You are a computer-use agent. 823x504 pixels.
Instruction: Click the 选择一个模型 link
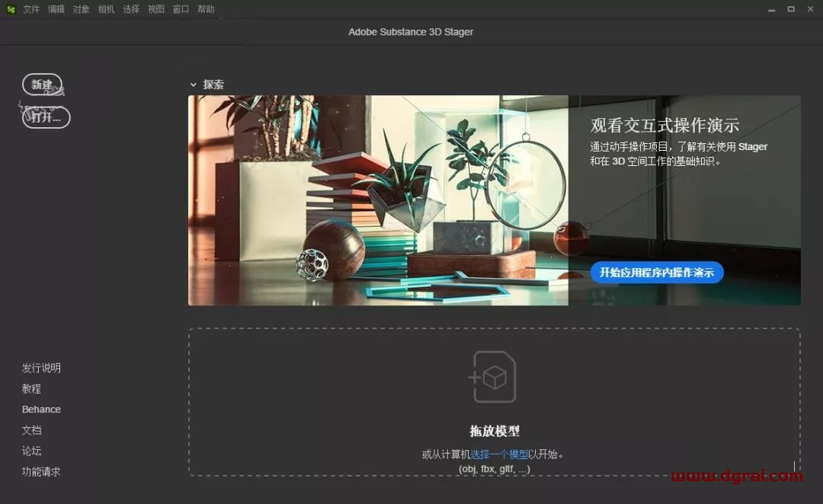501,453
